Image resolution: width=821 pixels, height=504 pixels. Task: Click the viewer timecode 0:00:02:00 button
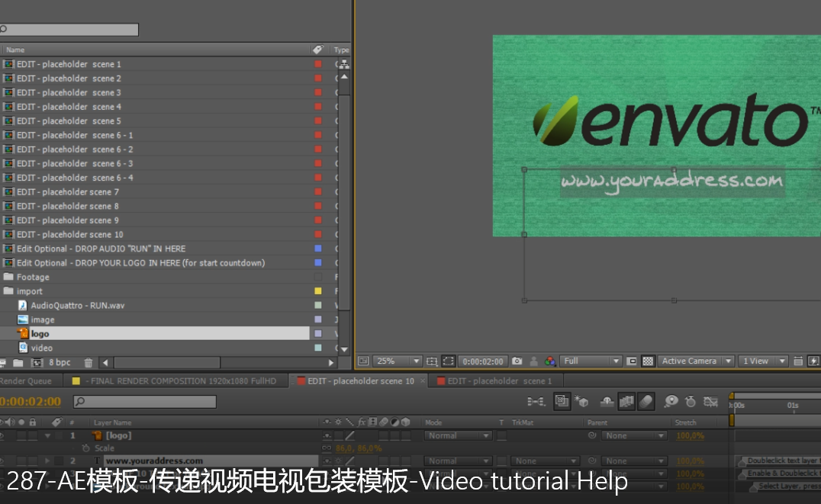point(483,361)
